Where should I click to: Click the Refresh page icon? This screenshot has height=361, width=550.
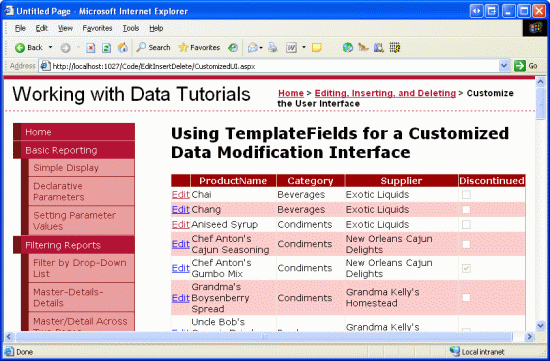(x=106, y=48)
